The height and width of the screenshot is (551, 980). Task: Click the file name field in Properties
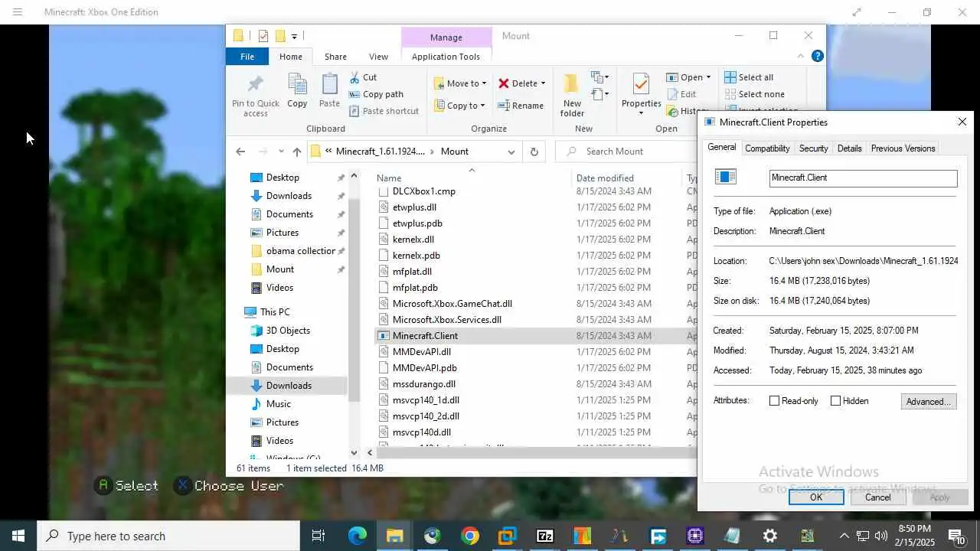[x=863, y=178]
